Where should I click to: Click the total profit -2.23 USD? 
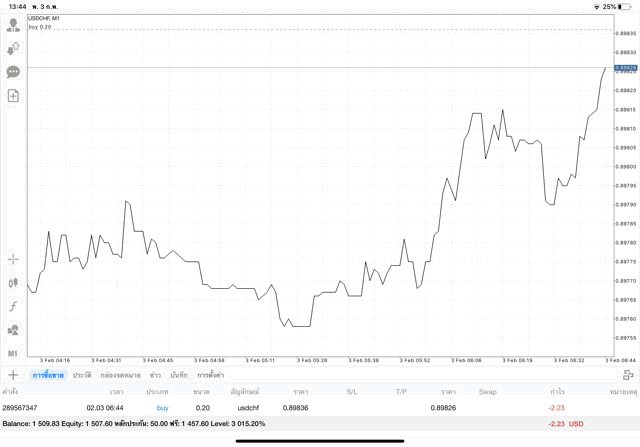pyautogui.click(x=566, y=424)
